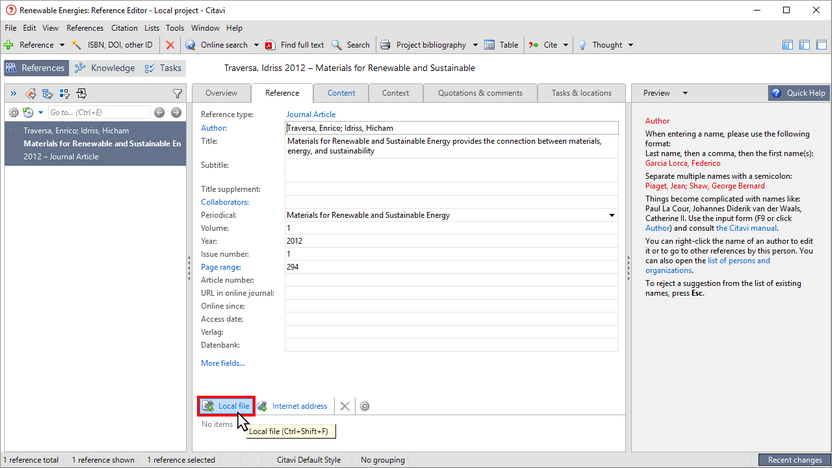Select the third pane layout icon
832x468 pixels.
tap(821, 45)
